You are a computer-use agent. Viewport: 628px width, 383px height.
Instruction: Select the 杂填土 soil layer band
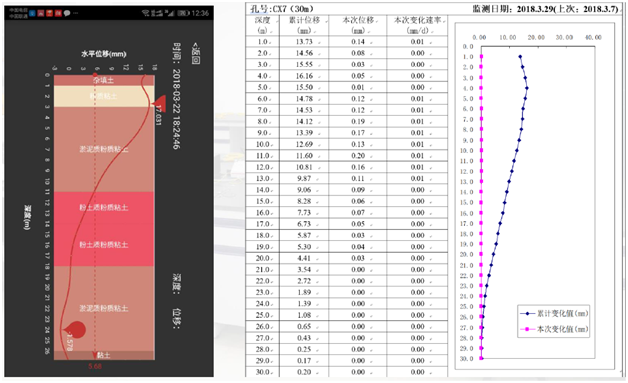(x=104, y=80)
